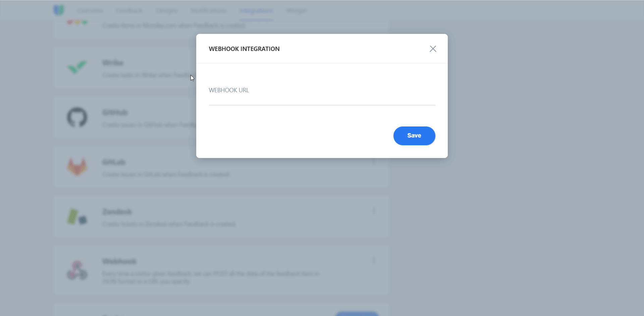
Task: Click the app logo in the header
Action: [x=59, y=10]
